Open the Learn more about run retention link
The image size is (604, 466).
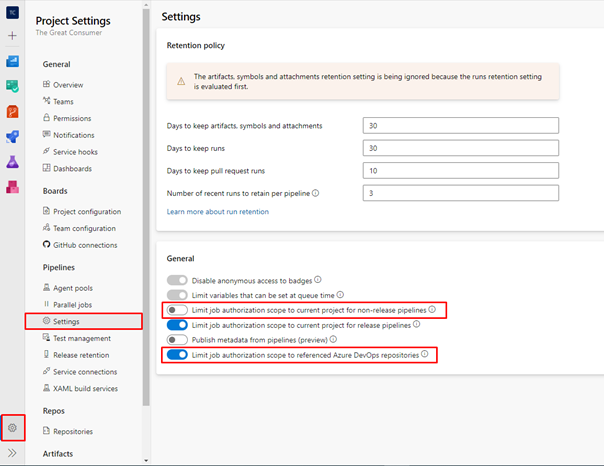click(x=217, y=212)
